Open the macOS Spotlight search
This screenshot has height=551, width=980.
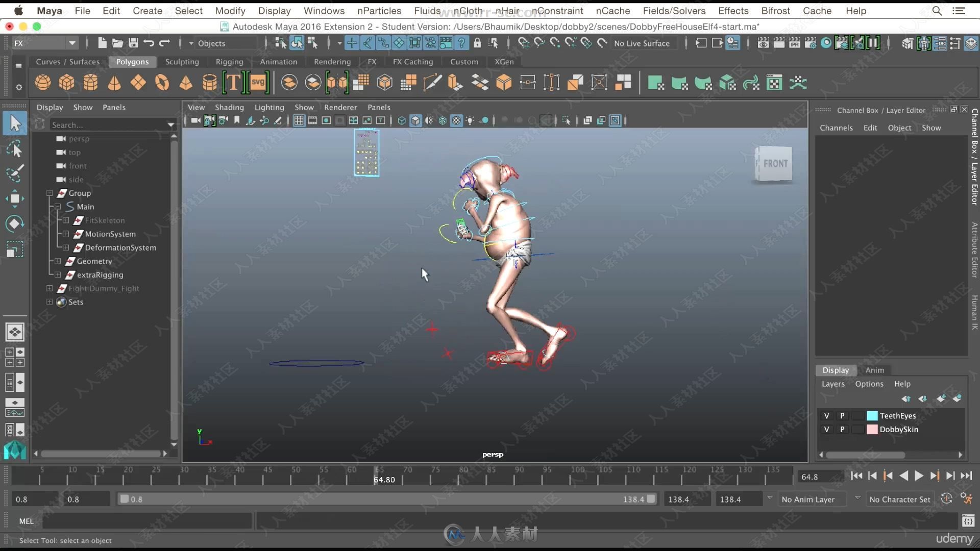coord(937,11)
